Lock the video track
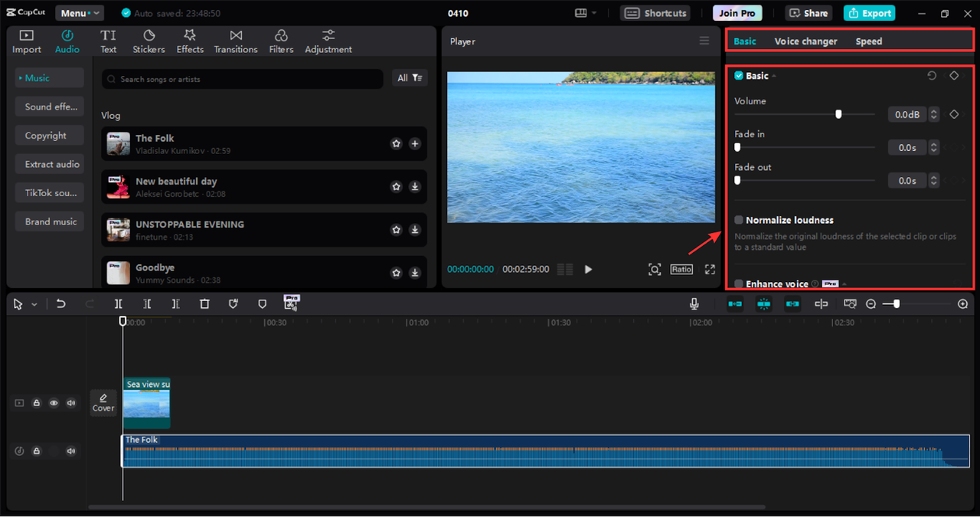980x518 pixels. point(36,402)
